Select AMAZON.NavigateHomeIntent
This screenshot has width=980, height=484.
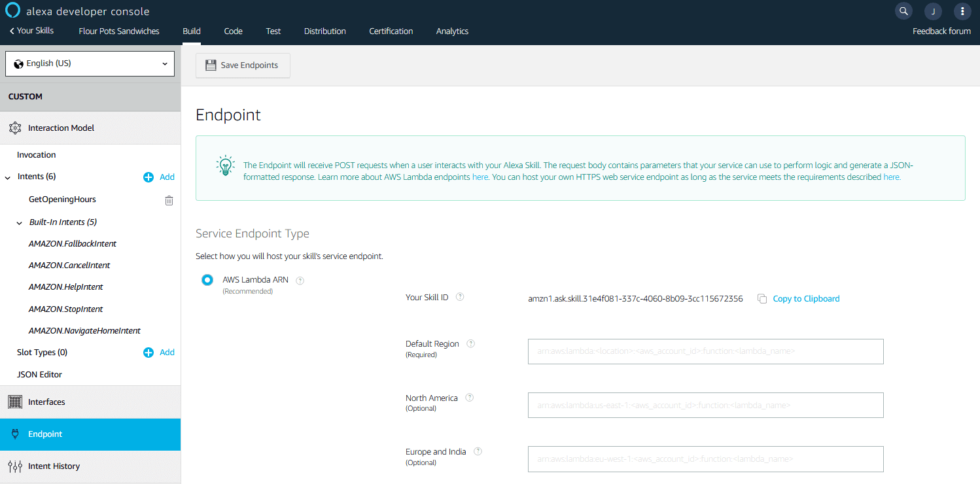pyautogui.click(x=84, y=331)
